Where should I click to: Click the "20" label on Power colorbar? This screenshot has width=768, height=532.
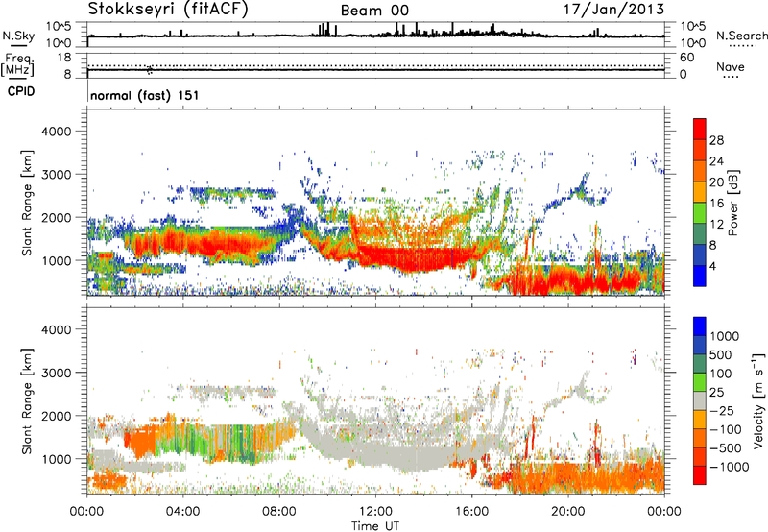tap(716, 182)
